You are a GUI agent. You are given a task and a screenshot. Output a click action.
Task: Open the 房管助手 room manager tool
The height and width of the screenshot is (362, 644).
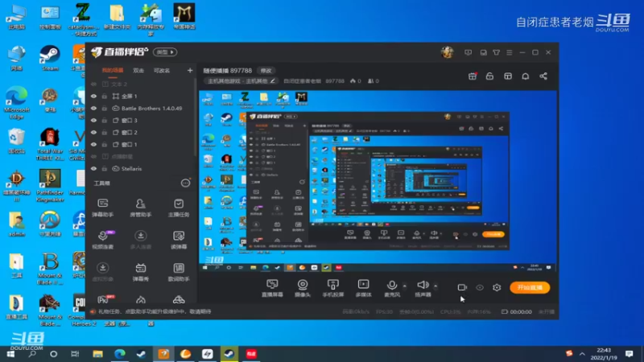point(140,208)
